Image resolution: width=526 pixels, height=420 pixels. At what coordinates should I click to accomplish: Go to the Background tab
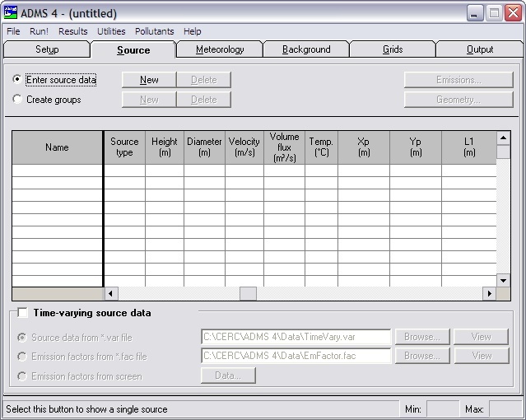[x=306, y=49]
